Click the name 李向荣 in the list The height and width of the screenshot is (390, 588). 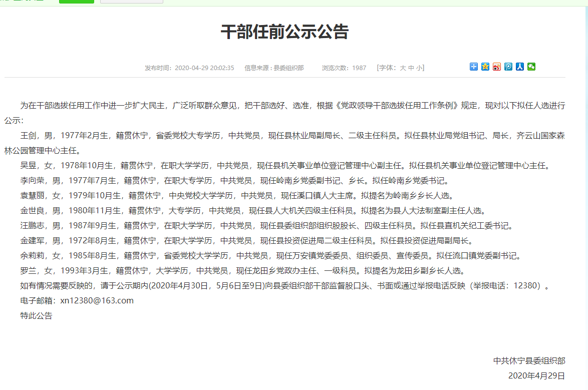[32, 180]
